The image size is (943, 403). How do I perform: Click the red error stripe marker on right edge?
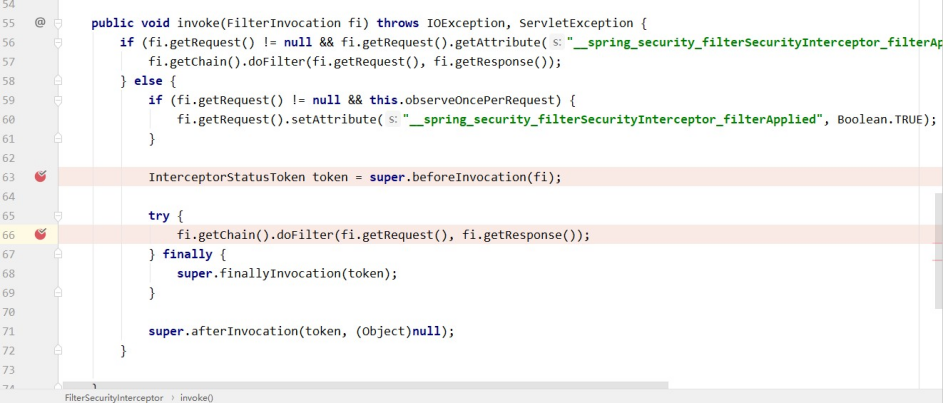[937, 241]
